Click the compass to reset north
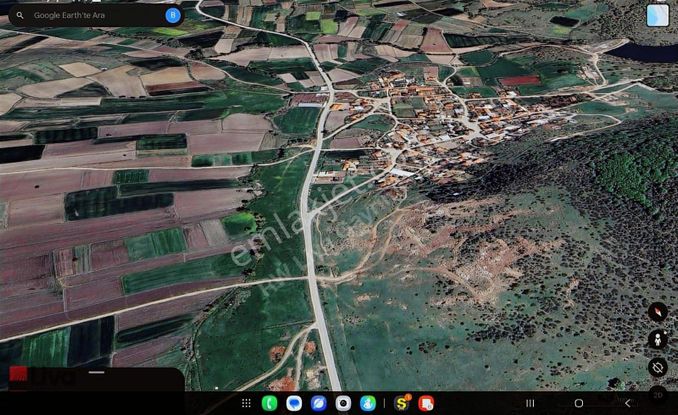Screen dimensions: 678x415 coord(658,312)
